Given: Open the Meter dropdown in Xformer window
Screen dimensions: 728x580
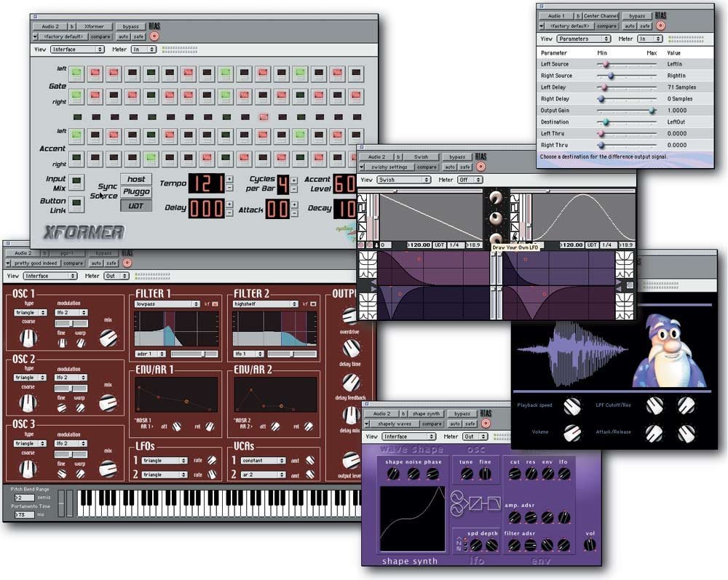Looking at the screenshot, I should click(x=143, y=49).
